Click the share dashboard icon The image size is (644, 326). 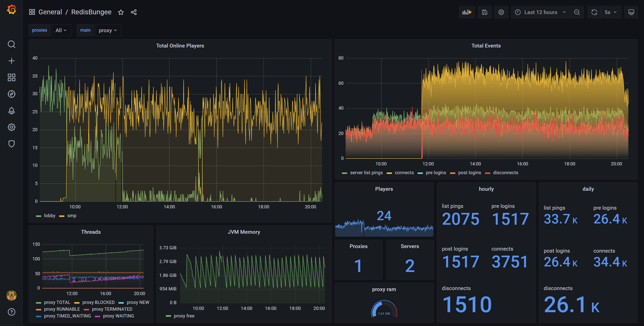[x=134, y=12]
